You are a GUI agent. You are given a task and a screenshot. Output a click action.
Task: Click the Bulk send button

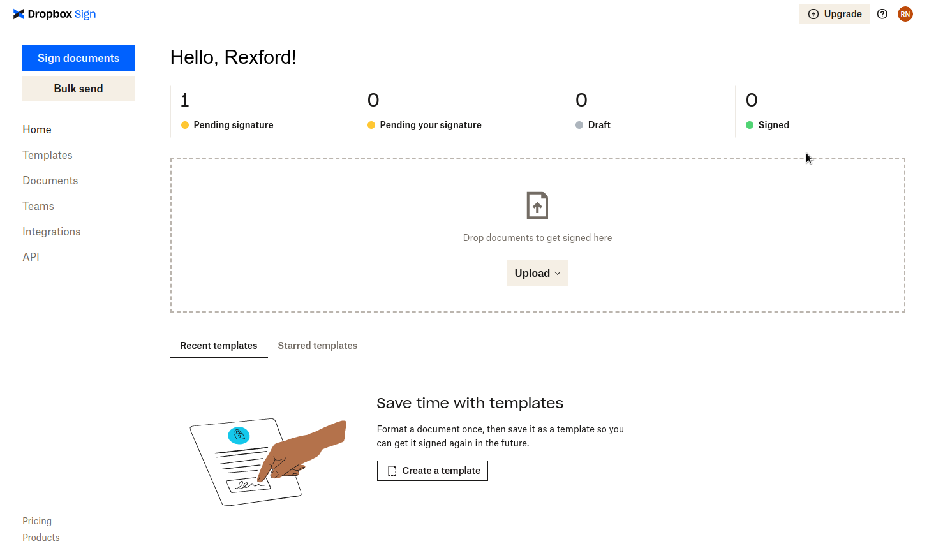(78, 88)
